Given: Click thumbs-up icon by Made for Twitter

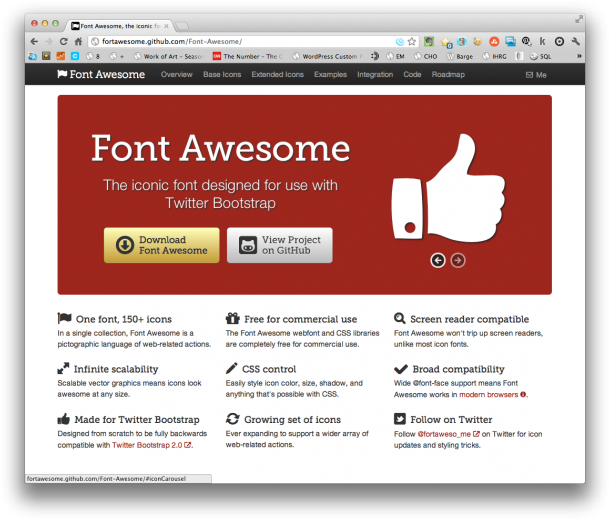Looking at the screenshot, I should click(63, 419).
